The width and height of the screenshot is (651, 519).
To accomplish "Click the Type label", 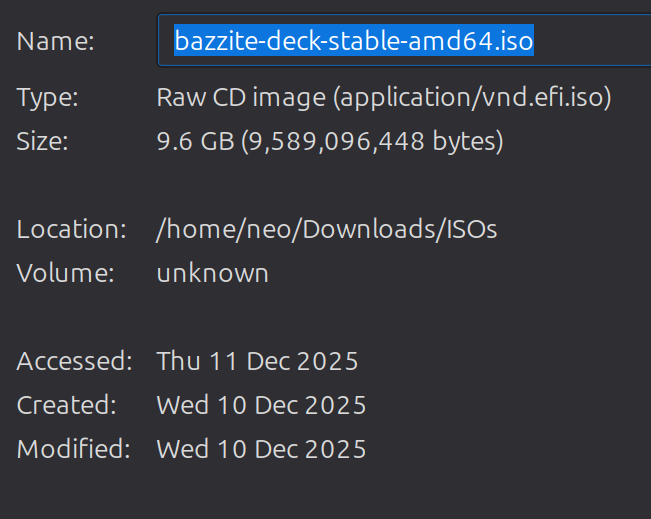I will pyautogui.click(x=48, y=98).
